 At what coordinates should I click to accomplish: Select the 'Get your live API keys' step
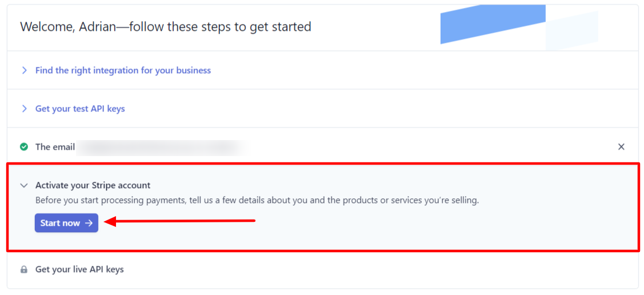point(79,269)
